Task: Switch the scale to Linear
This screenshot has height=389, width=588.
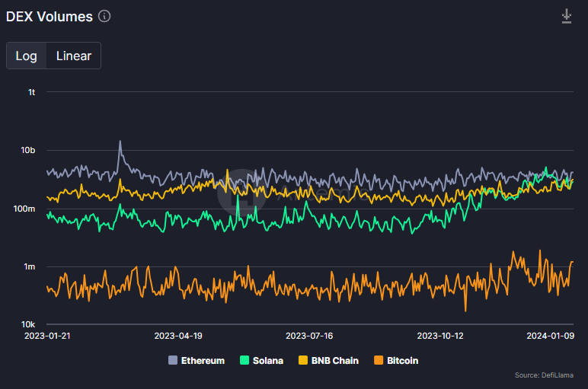Action: 73,56
